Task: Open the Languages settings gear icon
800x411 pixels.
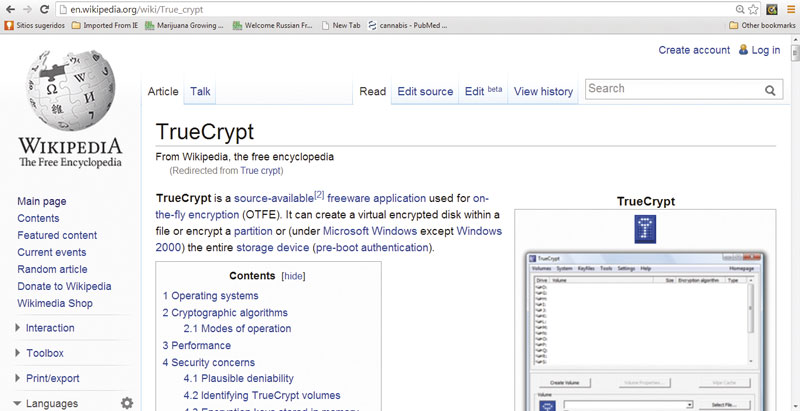Action: pos(127,403)
